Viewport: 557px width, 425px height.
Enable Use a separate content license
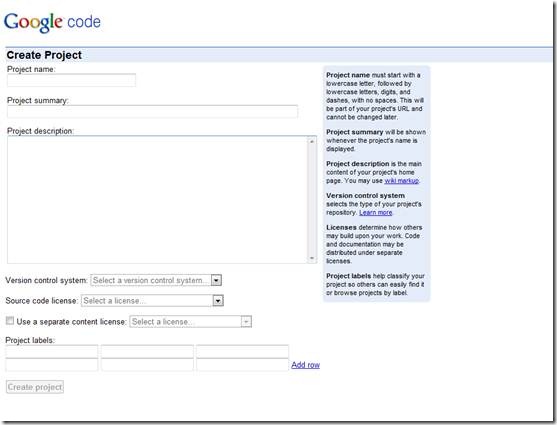tap(10, 321)
